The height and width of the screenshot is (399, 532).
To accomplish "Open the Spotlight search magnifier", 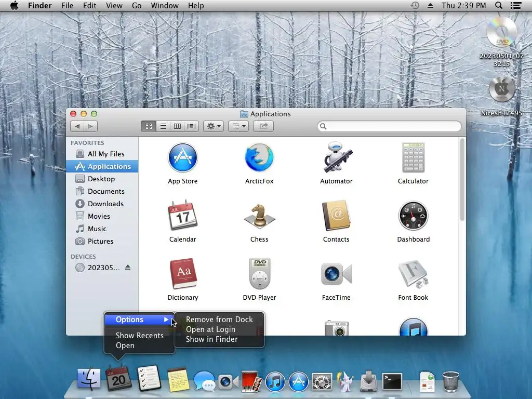I will [x=499, y=5].
